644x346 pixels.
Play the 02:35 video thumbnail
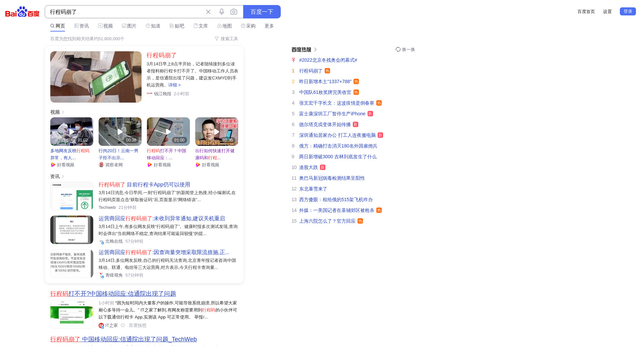pos(217,131)
